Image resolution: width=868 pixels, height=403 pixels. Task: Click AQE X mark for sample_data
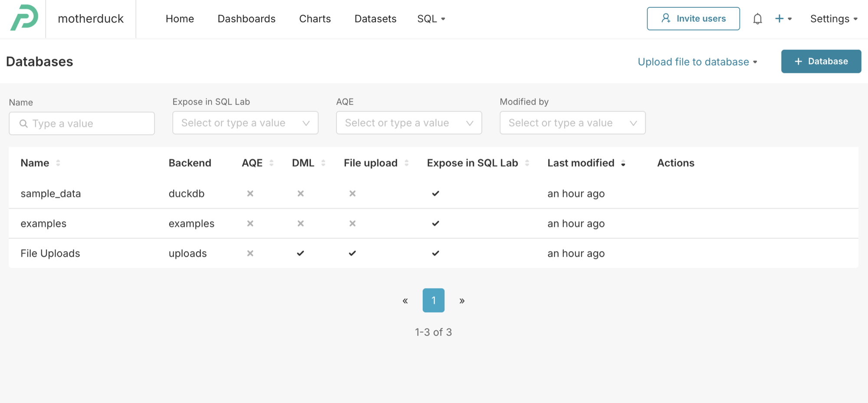click(250, 193)
